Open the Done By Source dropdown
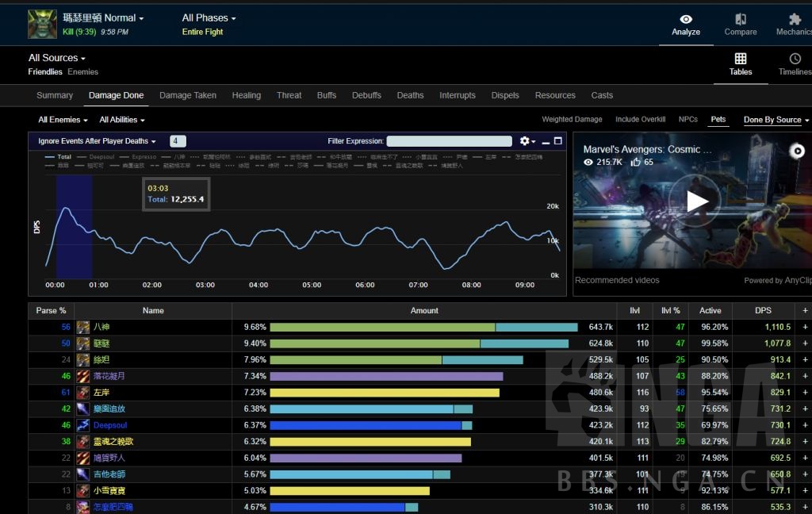Image resolution: width=812 pixels, height=514 pixels. coord(776,120)
